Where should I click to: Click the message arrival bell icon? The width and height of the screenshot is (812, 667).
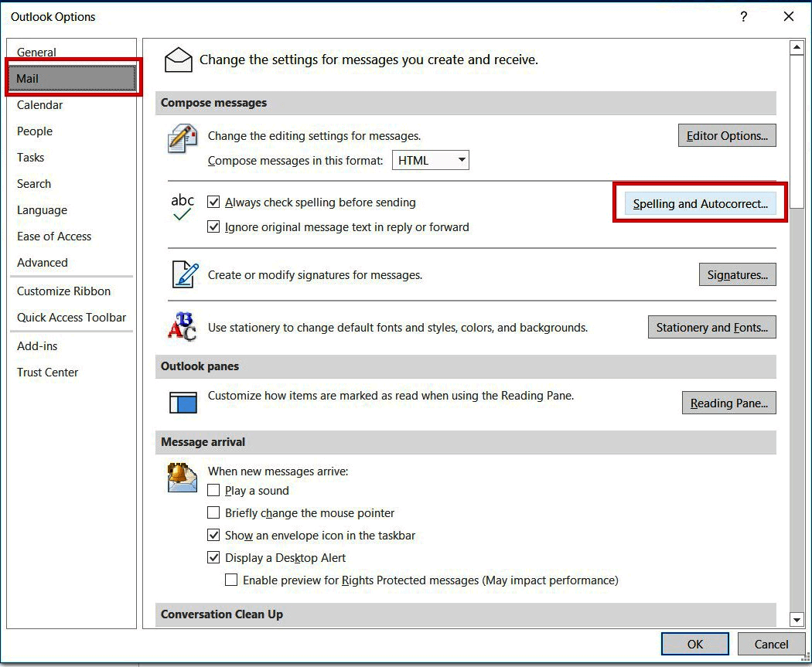181,477
